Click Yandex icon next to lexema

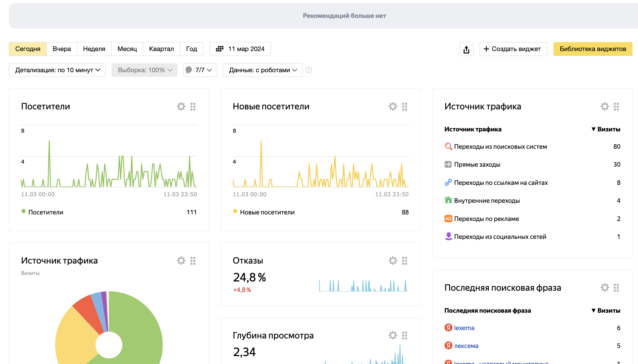click(448, 328)
